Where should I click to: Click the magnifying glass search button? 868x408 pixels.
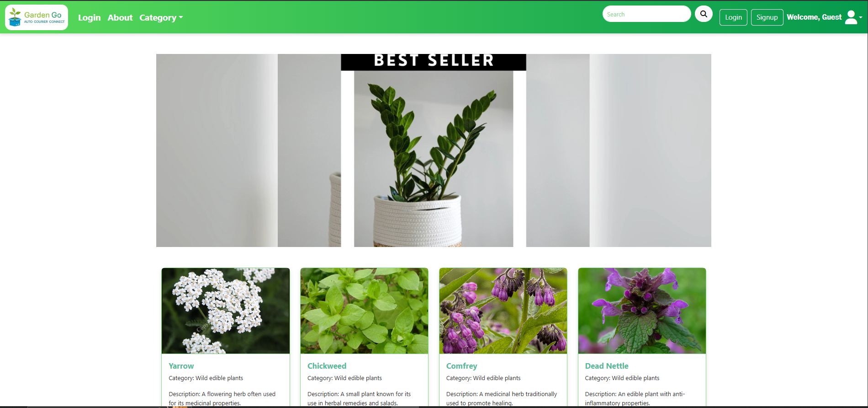click(704, 14)
